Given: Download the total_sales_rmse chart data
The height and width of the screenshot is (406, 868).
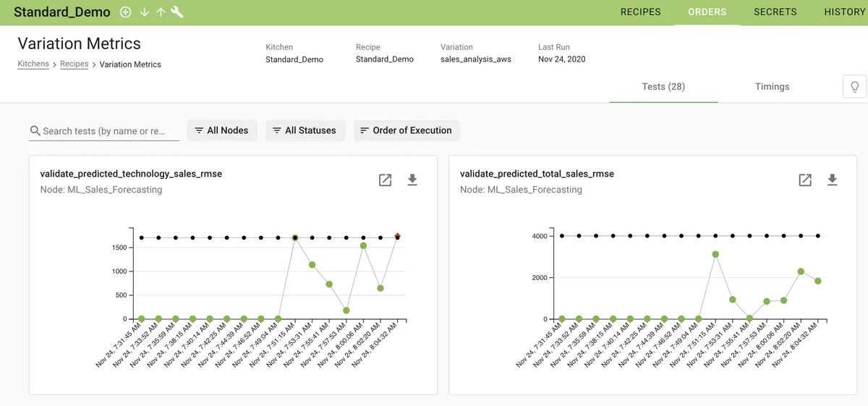Looking at the screenshot, I should [x=832, y=180].
